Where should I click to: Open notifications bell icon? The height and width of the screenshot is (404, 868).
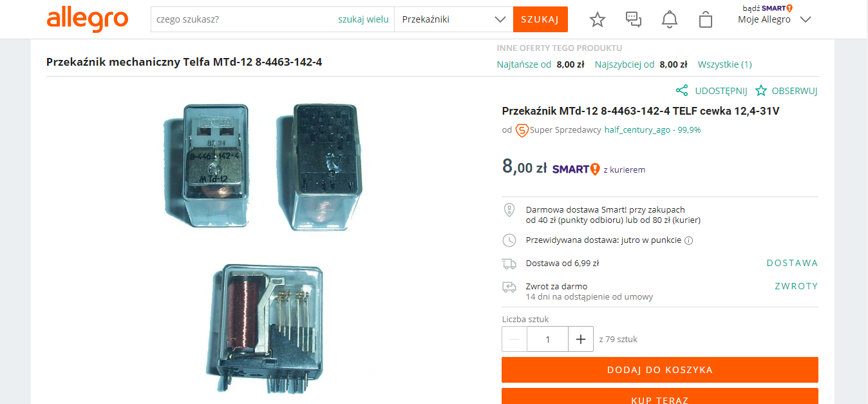(670, 19)
